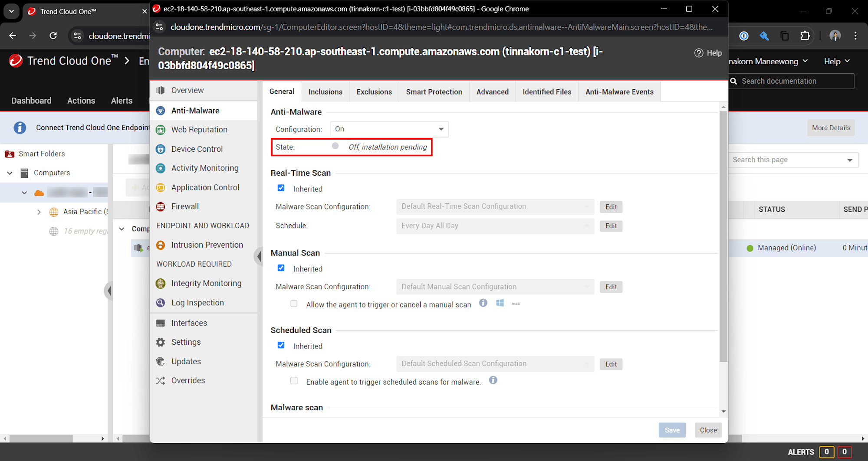Viewport: 868px width, 461px height.
Task: Click the Chrome three-dot menu icon
Action: pos(855,36)
